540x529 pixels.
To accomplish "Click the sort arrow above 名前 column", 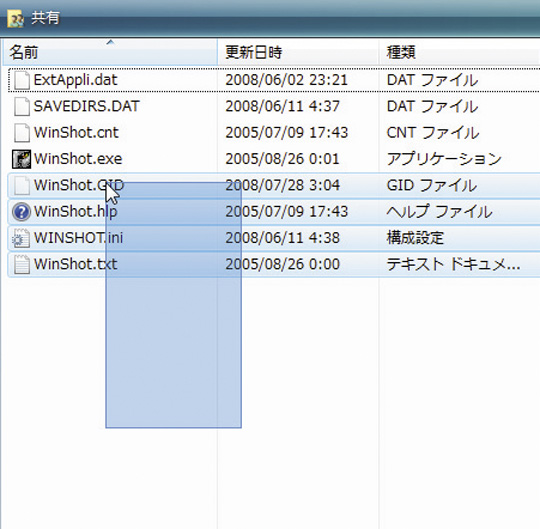I will point(110,42).
